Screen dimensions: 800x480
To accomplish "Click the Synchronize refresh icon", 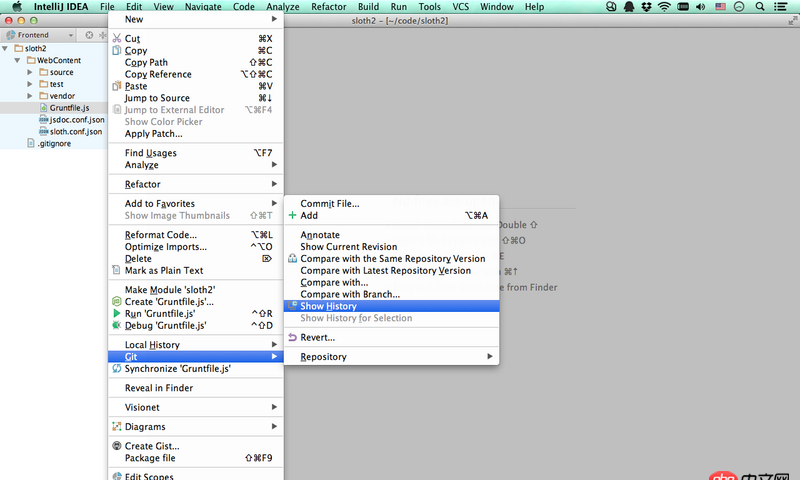I will pos(117,368).
